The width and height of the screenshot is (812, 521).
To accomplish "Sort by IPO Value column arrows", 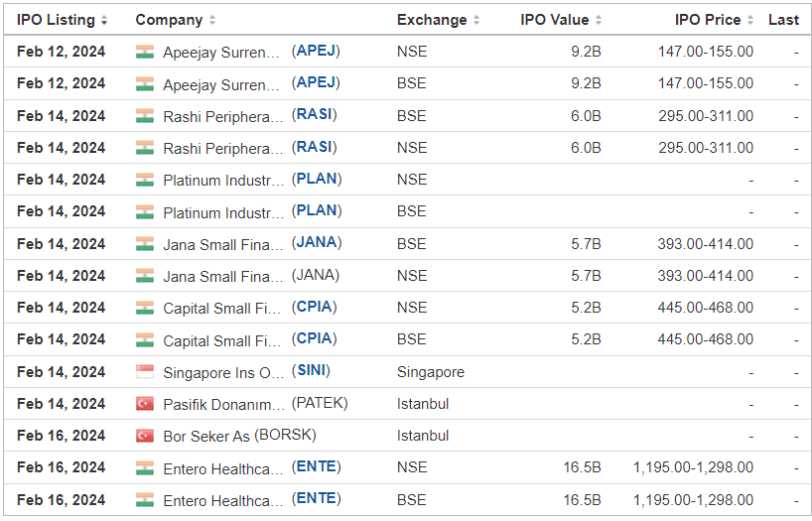I will 599,20.
